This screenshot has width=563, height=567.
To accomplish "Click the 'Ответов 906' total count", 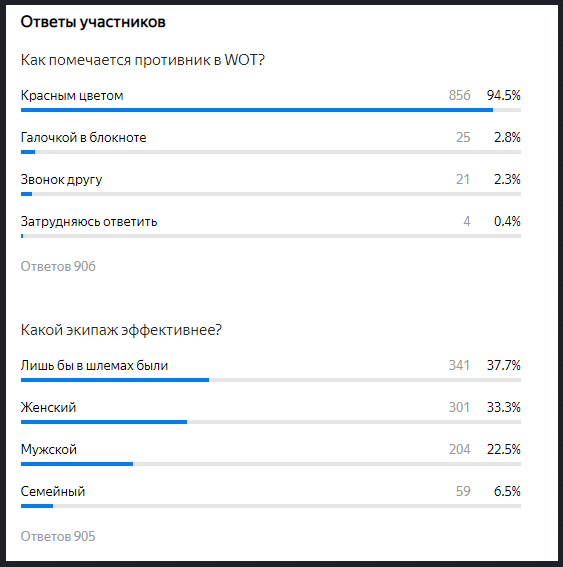I will (x=58, y=267).
